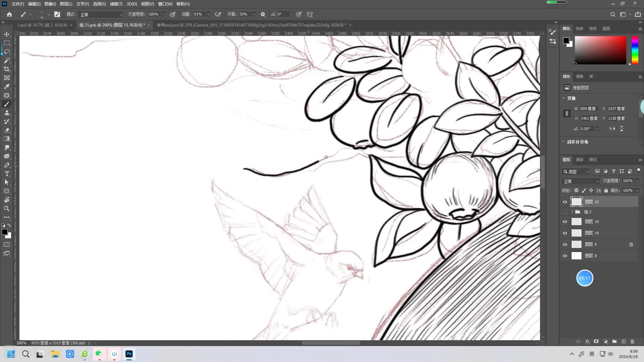Add layer style fx button
Screen dimensions: 644x362
tap(587, 342)
